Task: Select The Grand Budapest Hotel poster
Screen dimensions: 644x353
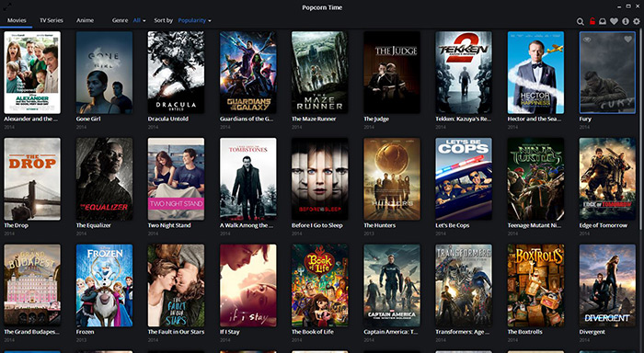Action: coord(32,286)
